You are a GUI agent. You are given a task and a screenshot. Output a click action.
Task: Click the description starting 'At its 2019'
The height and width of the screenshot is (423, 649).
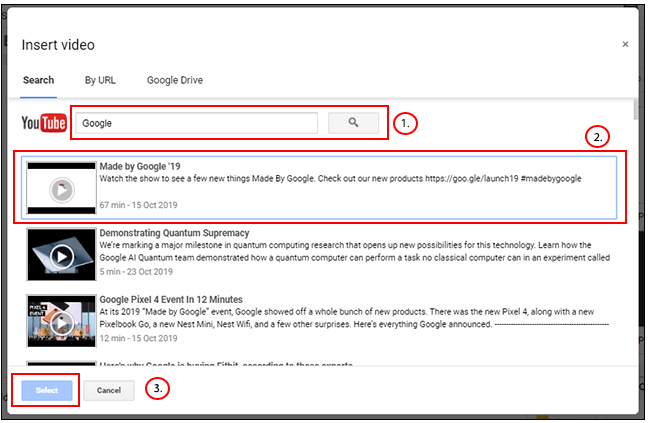click(354, 318)
